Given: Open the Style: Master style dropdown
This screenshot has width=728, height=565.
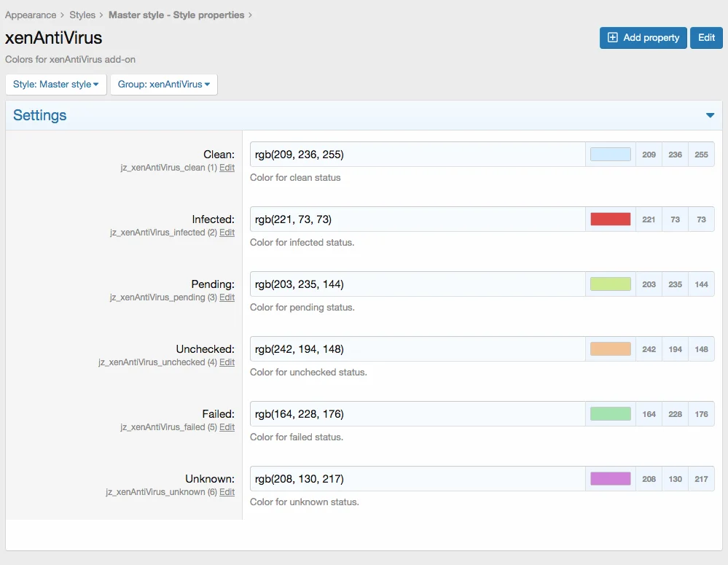Looking at the screenshot, I should 56,85.
